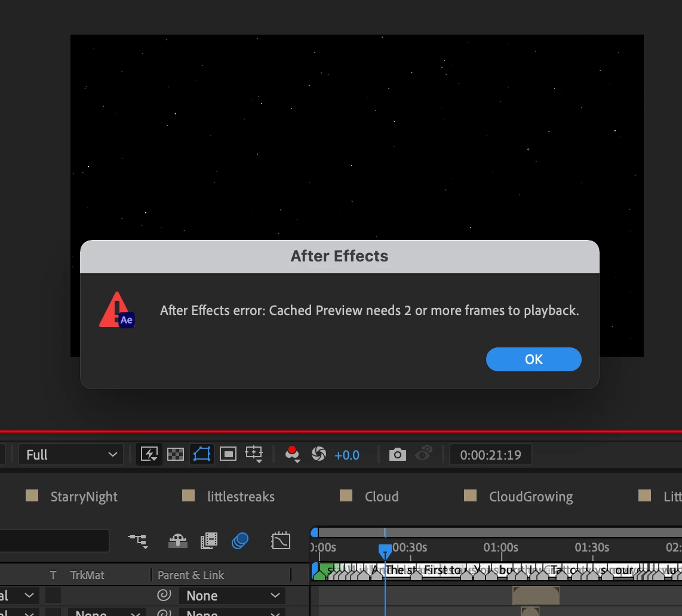Click the StarryNight tab label color swatch
This screenshot has width=682, height=616.
[x=32, y=495]
